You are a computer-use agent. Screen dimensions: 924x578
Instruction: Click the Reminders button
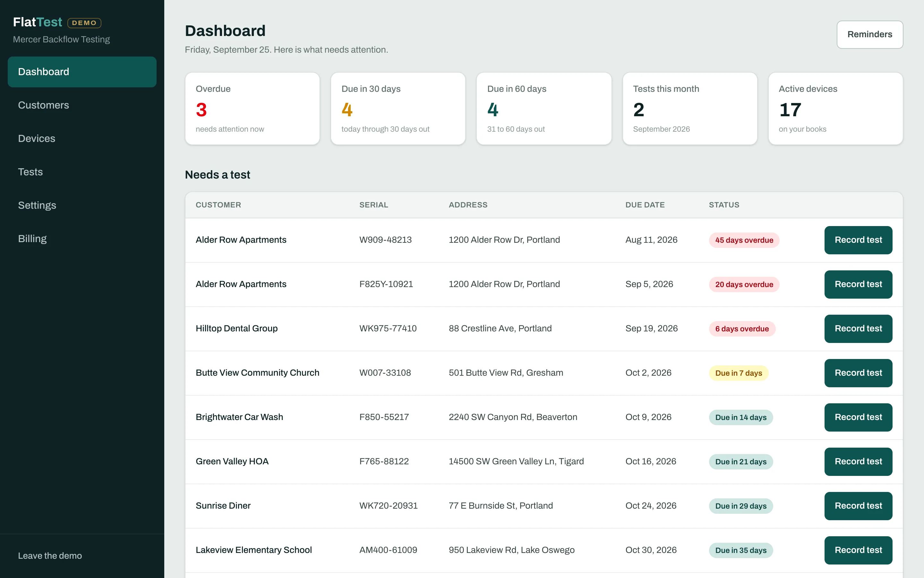pos(869,34)
